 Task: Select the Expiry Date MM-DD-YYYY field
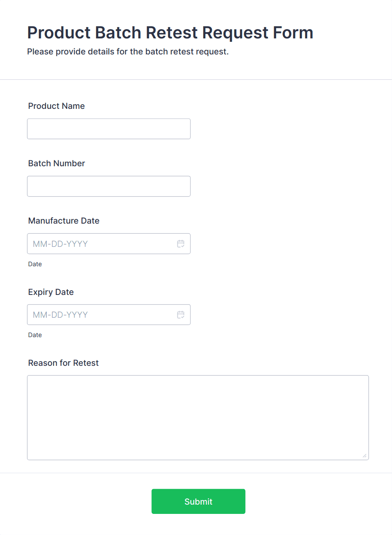pyautogui.click(x=101, y=315)
